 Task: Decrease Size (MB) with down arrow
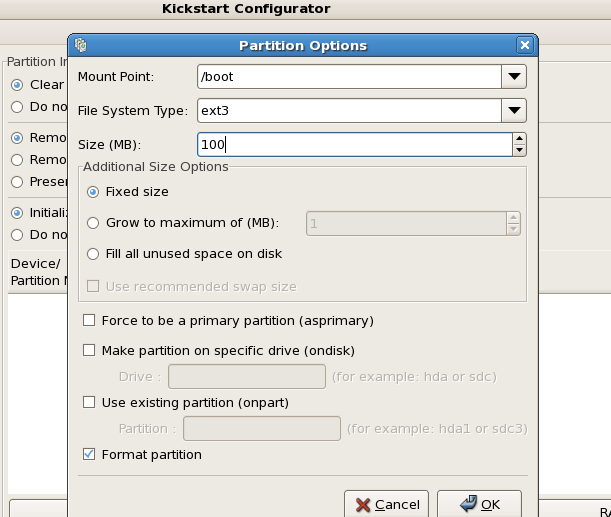(519, 150)
